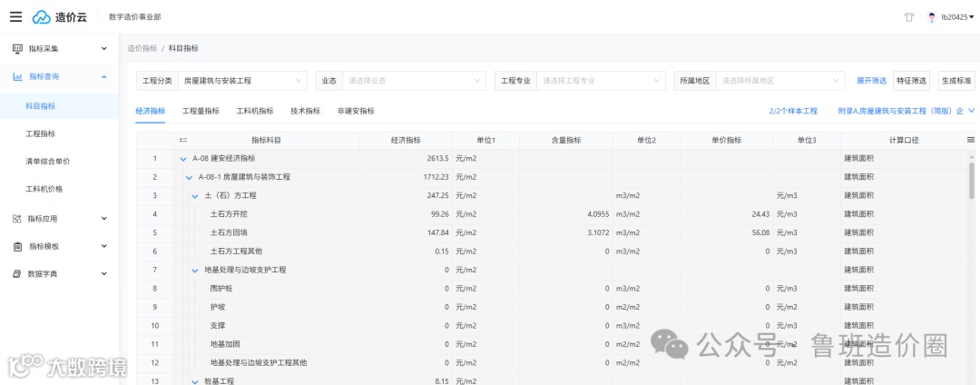Select 支撑 row text

click(219, 326)
